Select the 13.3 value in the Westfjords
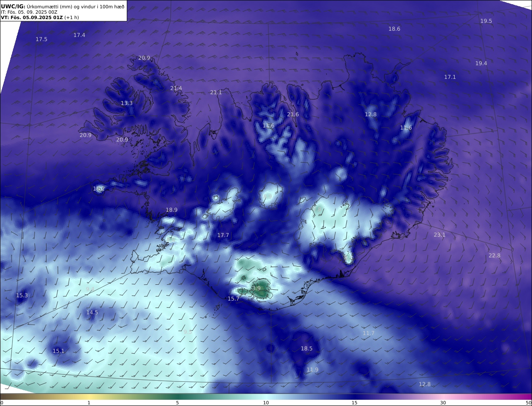This screenshot has width=532, height=406. 127,103
